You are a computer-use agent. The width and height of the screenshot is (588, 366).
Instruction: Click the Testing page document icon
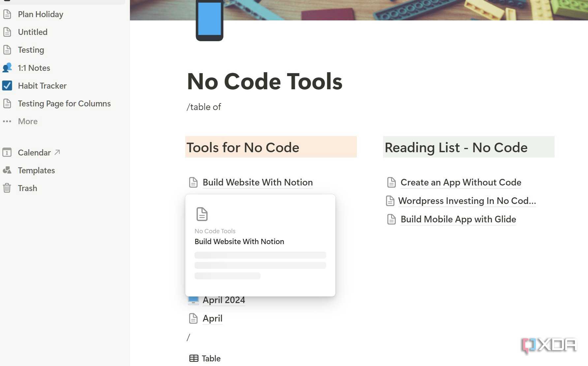7,50
